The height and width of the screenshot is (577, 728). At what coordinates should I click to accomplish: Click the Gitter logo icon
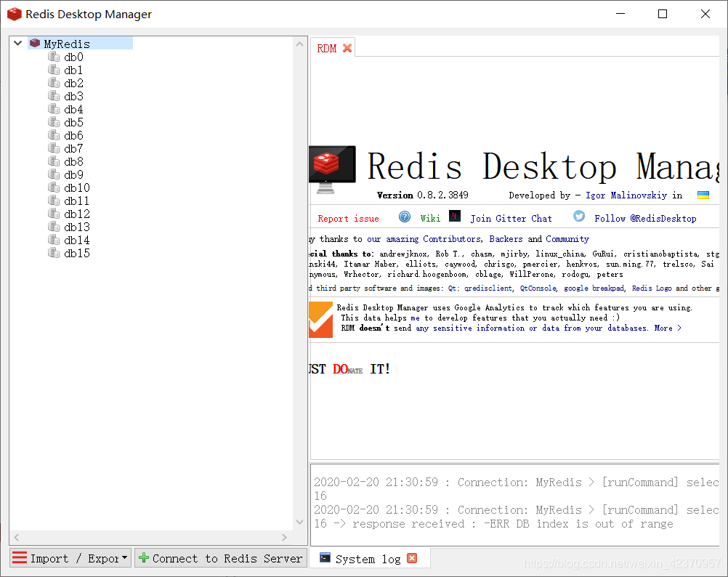455,216
